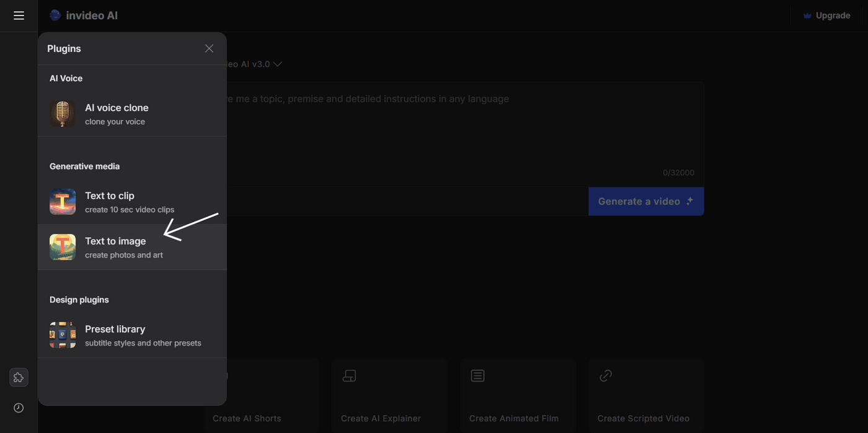
Task: Click the Text to image thumbnail icon
Action: click(x=63, y=247)
